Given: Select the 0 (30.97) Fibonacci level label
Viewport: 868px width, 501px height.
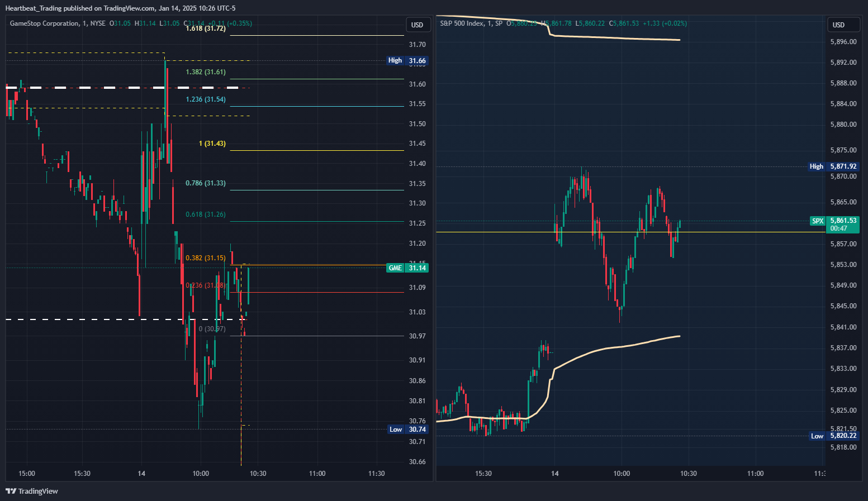Looking at the screenshot, I should (212, 329).
